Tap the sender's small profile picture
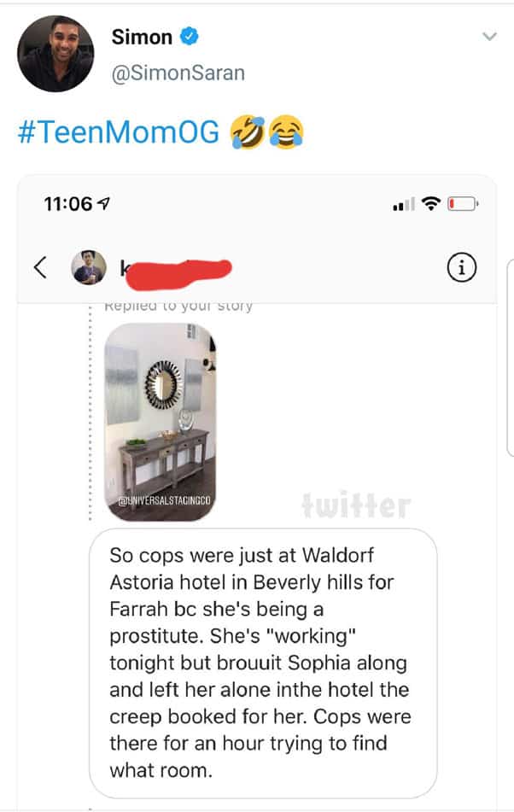This screenshot has width=514, height=812. pos(89,268)
